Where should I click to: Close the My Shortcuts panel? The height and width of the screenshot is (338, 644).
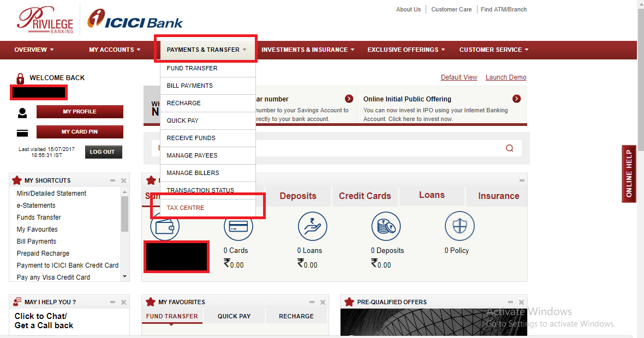point(124,180)
